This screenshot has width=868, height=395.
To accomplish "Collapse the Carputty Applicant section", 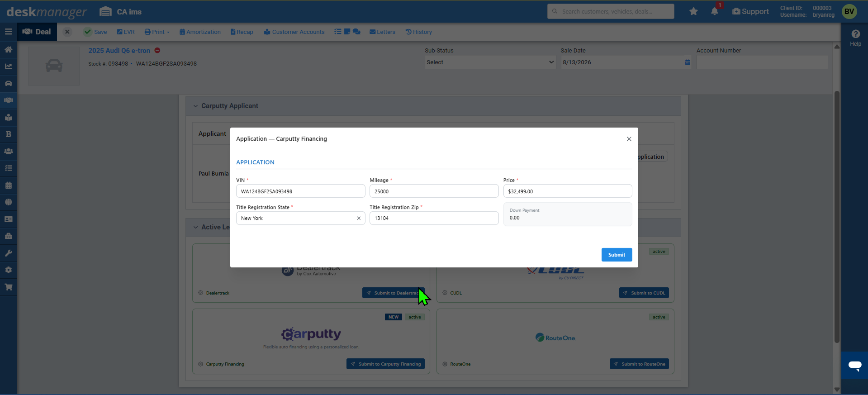I will (195, 106).
